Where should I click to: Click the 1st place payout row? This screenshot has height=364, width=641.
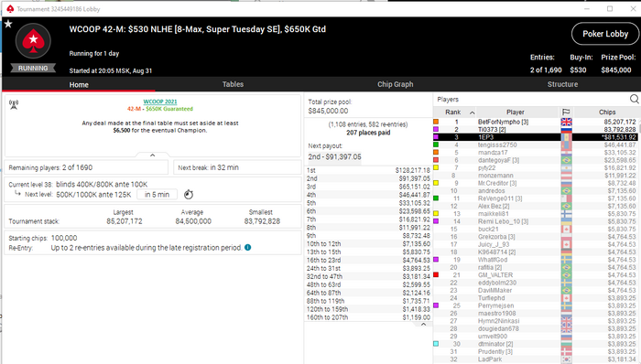tap(368, 170)
